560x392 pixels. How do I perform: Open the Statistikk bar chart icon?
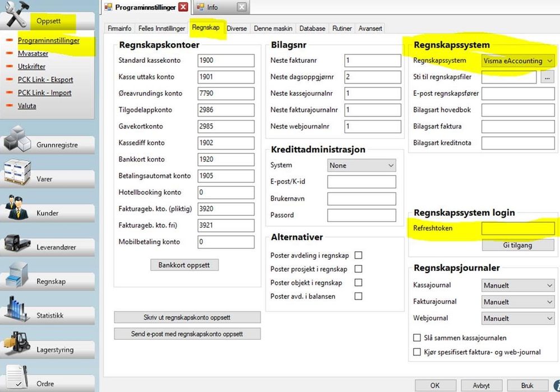(17, 308)
